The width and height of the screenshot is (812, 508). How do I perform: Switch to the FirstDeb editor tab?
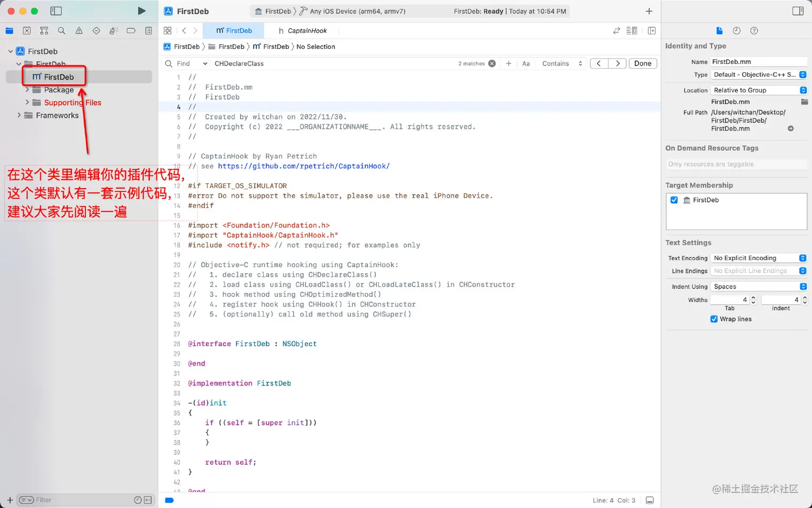(234, 31)
